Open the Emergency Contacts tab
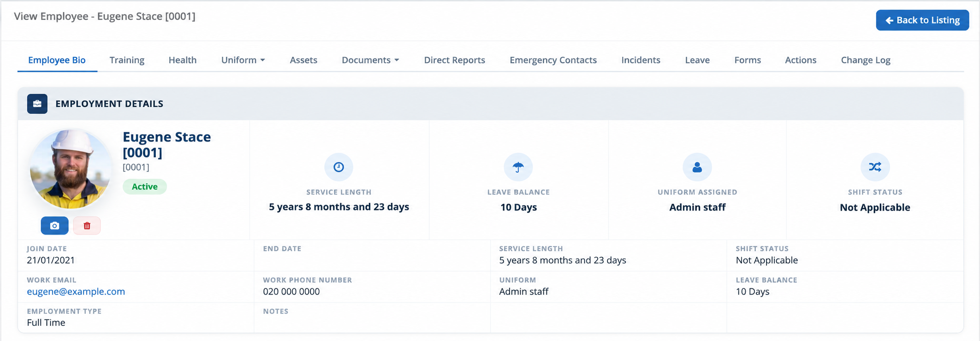Screen dimensions: 980x341 point(553,60)
